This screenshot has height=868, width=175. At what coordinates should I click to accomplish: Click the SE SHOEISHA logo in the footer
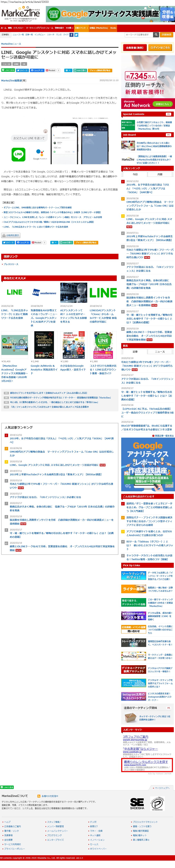pos(137,804)
